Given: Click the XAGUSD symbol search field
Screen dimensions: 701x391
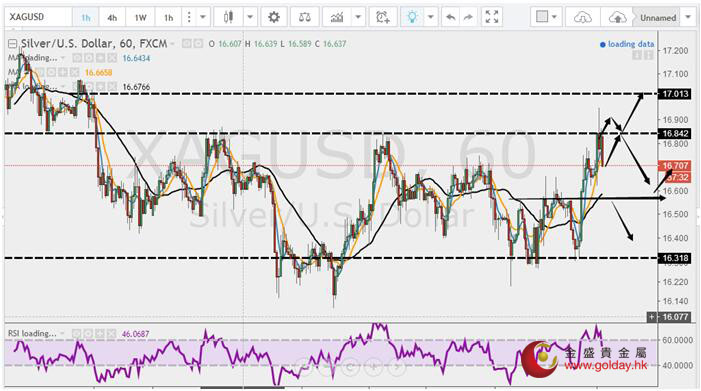Looking at the screenshot, I should point(38,17).
